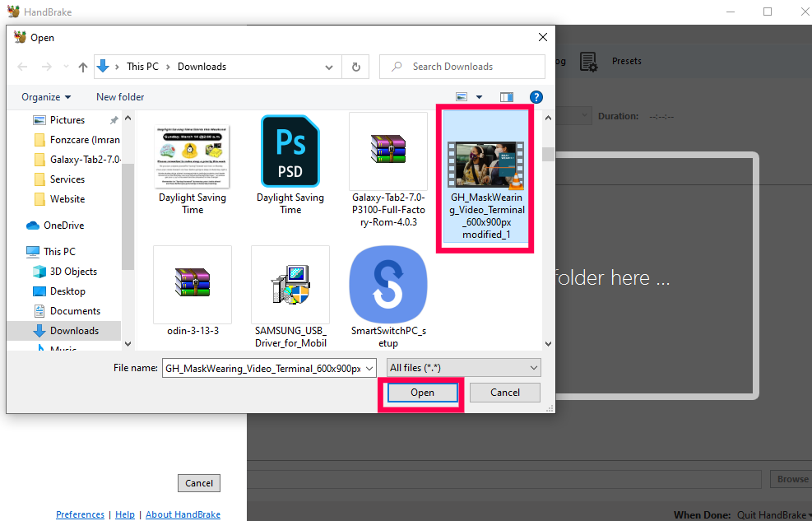Image resolution: width=812 pixels, height=521 pixels.
Task: Select the Galaxy-Tab2-7.0-P3100 RAR archive
Action: pos(388,170)
